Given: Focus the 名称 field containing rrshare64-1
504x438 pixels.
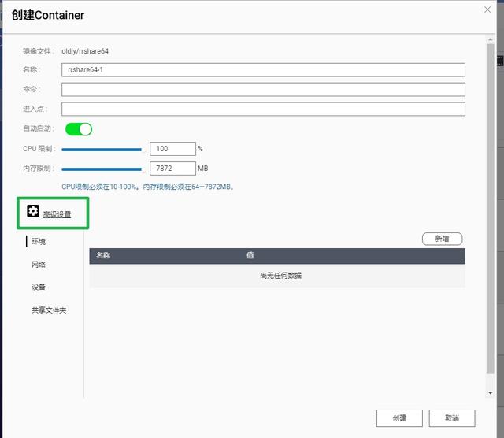Looking at the screenshot, I should pos(263,69).
